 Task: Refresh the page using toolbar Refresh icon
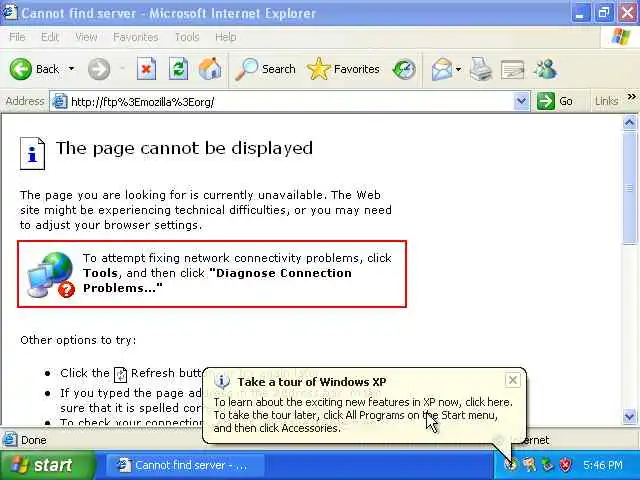(178, 69)
